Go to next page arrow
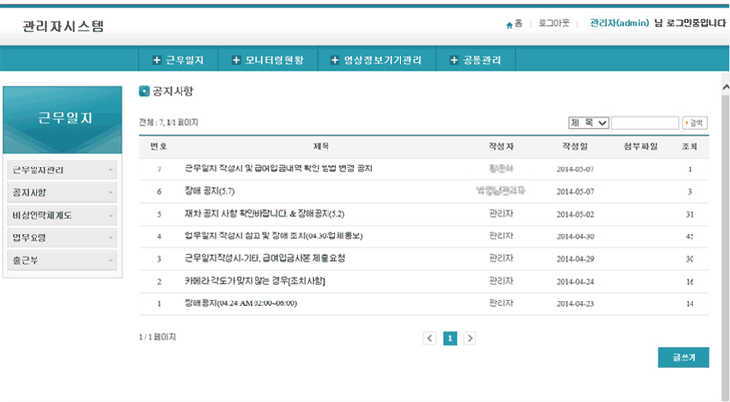This screenshot has height=402, width=730. point(470,338)
